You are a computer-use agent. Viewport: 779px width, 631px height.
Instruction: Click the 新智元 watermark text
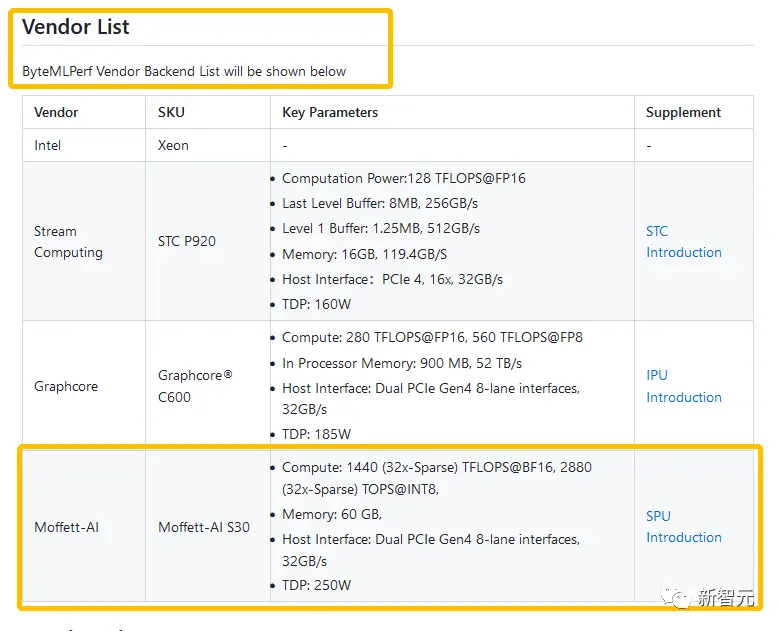tap(725, 598)
